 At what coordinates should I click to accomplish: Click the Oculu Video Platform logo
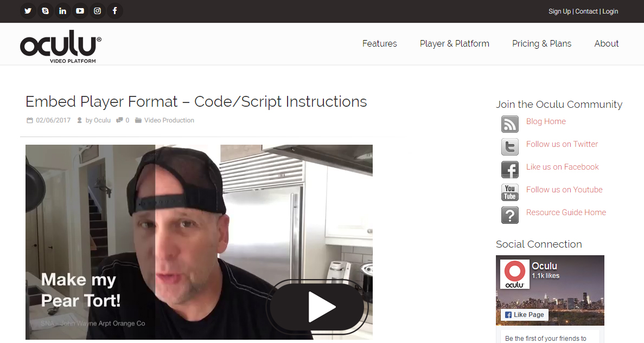pos(60,46)
